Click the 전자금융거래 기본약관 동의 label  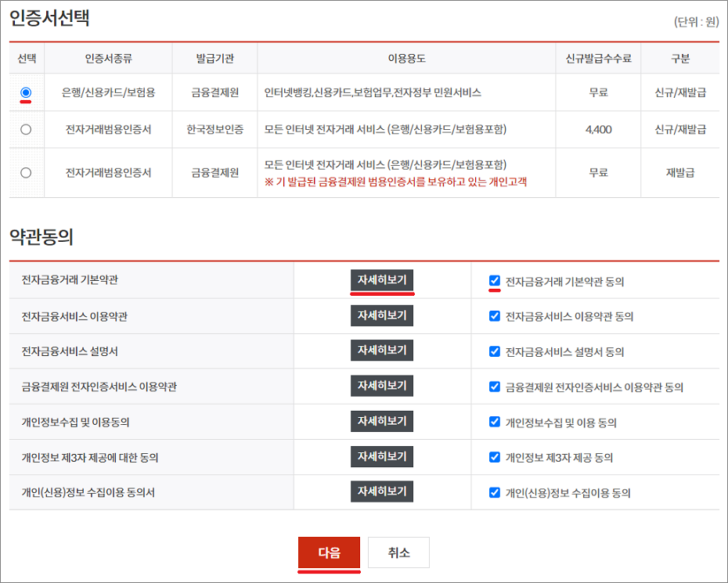coord(564,281)
